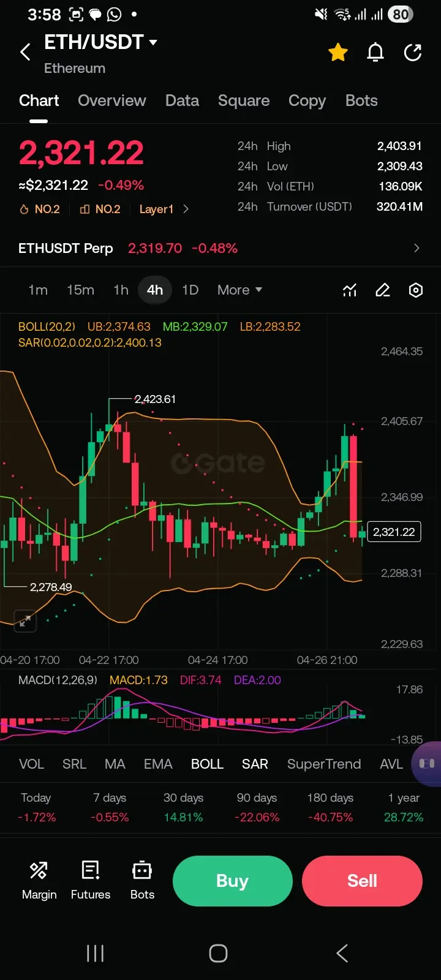
Task: Toggle the VOL indicator
Action: (31, 764)
